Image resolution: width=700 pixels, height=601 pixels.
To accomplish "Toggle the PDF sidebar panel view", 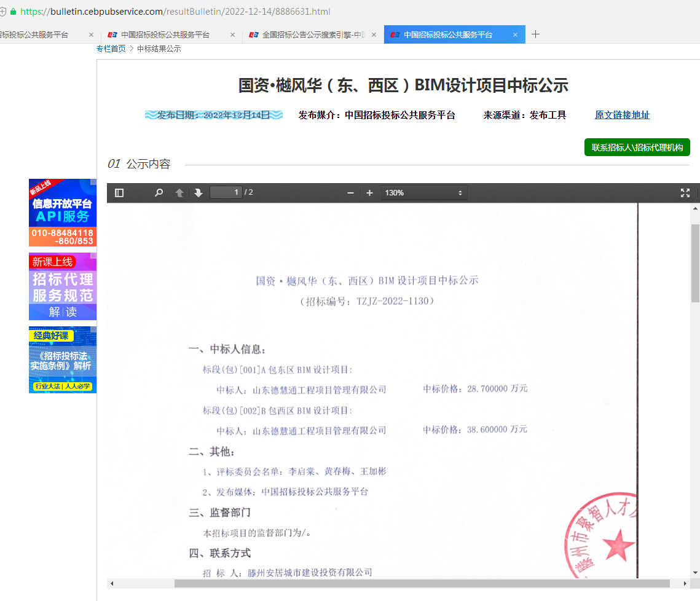I will 119,192.
